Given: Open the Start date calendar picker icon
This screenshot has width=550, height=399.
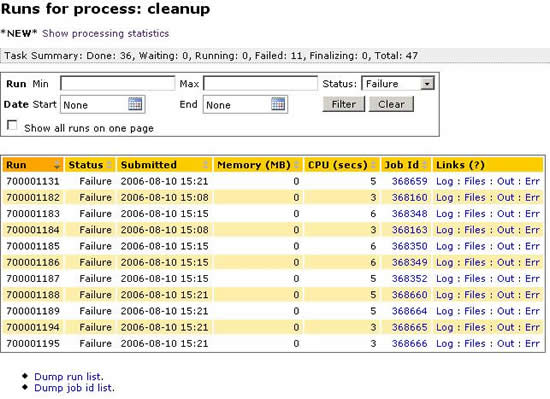Looking at the screenshot, I should coord(135,104).
